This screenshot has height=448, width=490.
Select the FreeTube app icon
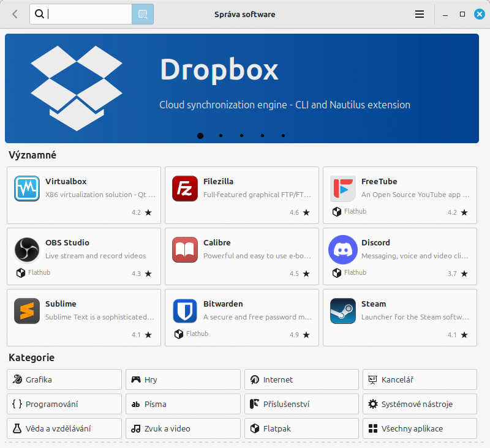[x=342, y=189]
